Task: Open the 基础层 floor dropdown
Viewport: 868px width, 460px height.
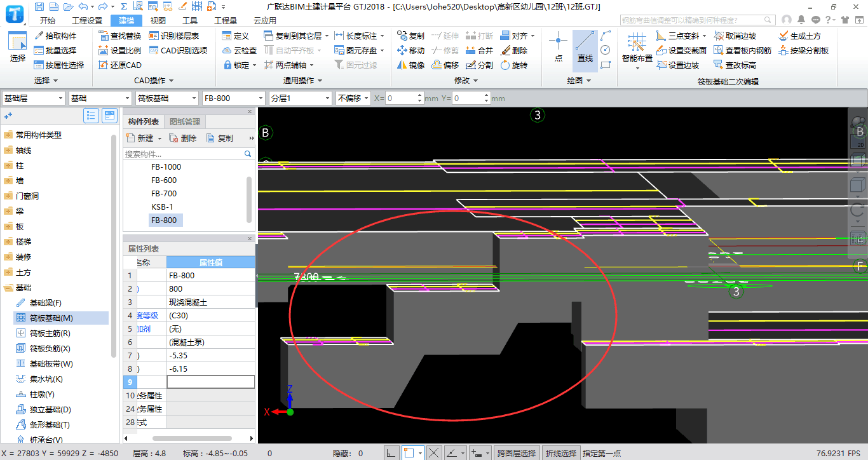Action: pos(34,98)
